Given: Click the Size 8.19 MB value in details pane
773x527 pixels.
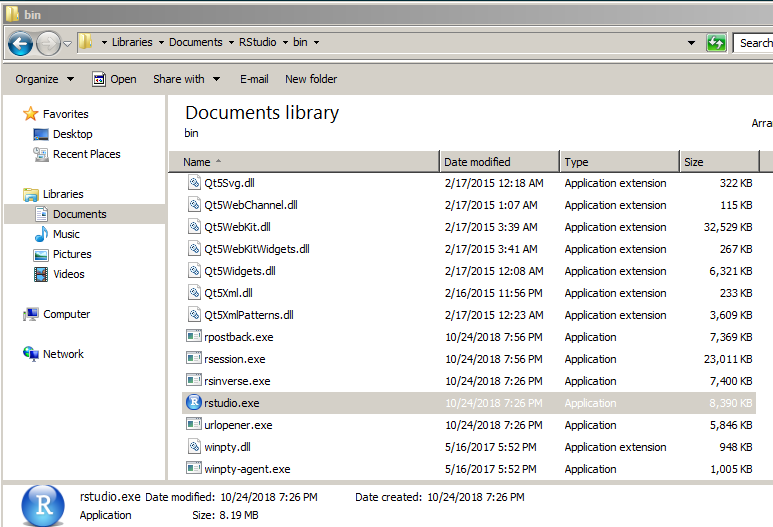Looking at the screenshot, I should 239,515.
